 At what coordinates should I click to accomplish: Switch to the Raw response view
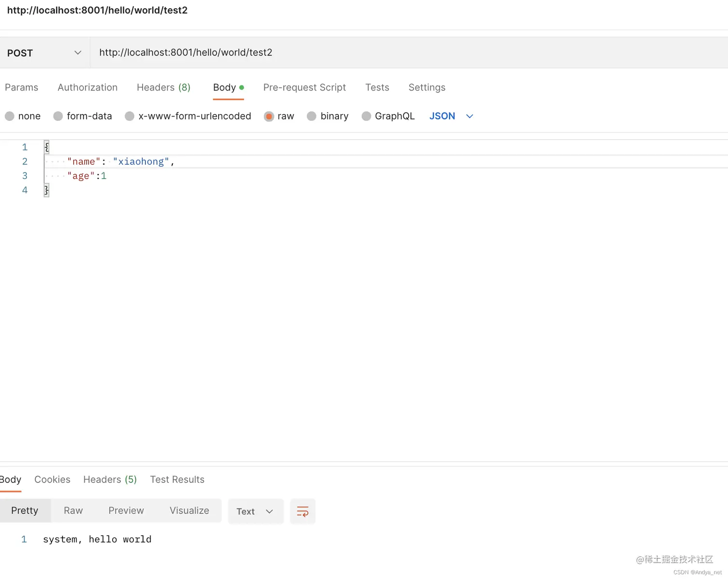pos(73,511)
